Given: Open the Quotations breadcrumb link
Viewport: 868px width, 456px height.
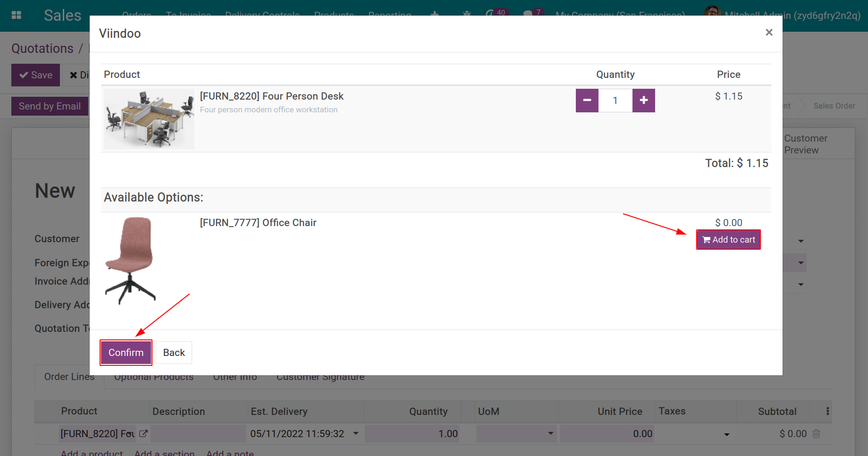Looking at the screenshot, I should (42, 48).
